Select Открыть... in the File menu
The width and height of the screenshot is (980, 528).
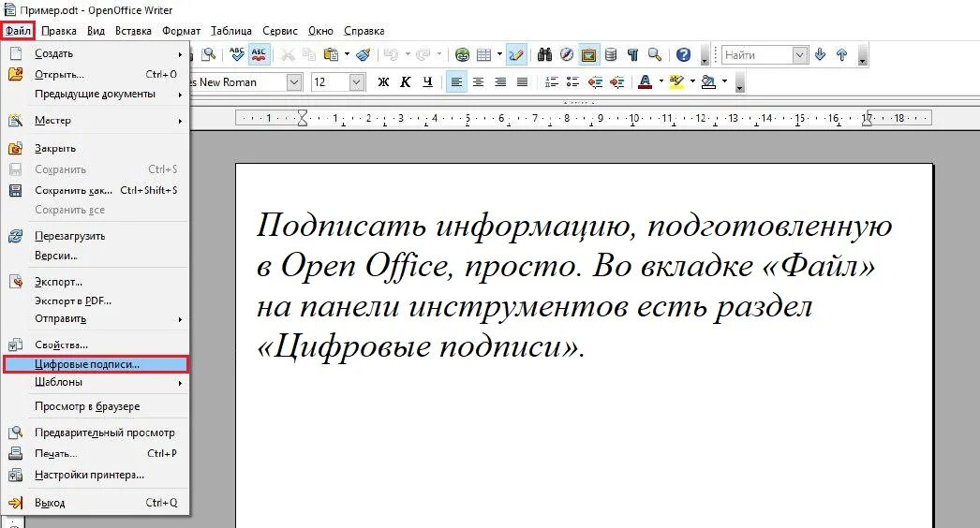[96, 74]
